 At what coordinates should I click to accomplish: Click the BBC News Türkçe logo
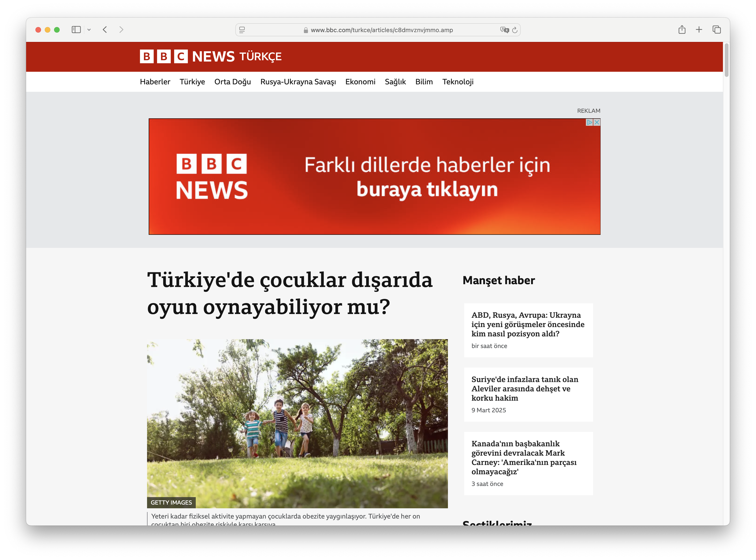(211, 56)
